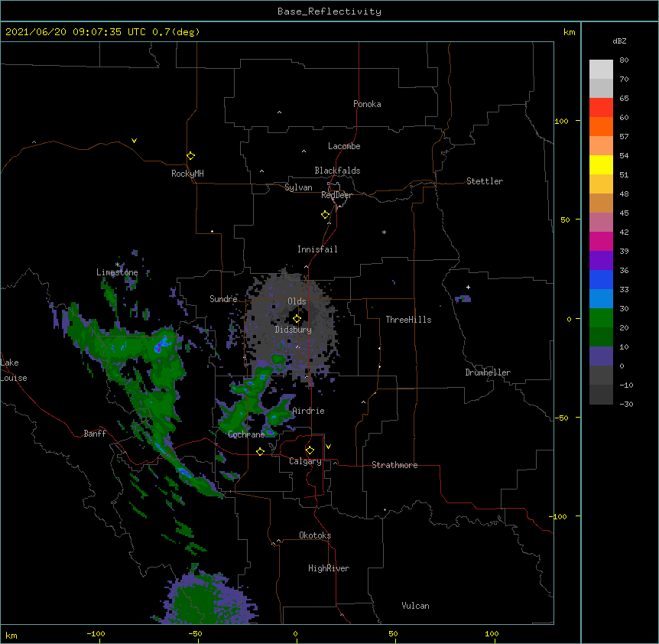Image resolution: width=659 pixels, height=644 pixels.
Task: Click the yellow marker above Calgary label
Action: [x=310, y=450]
